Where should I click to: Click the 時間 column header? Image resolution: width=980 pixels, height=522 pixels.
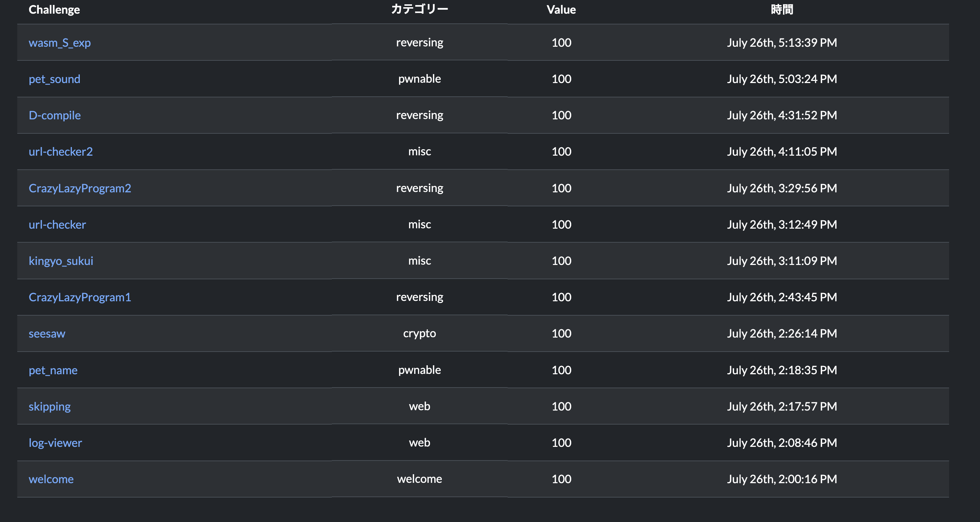(x=782, y=9)
